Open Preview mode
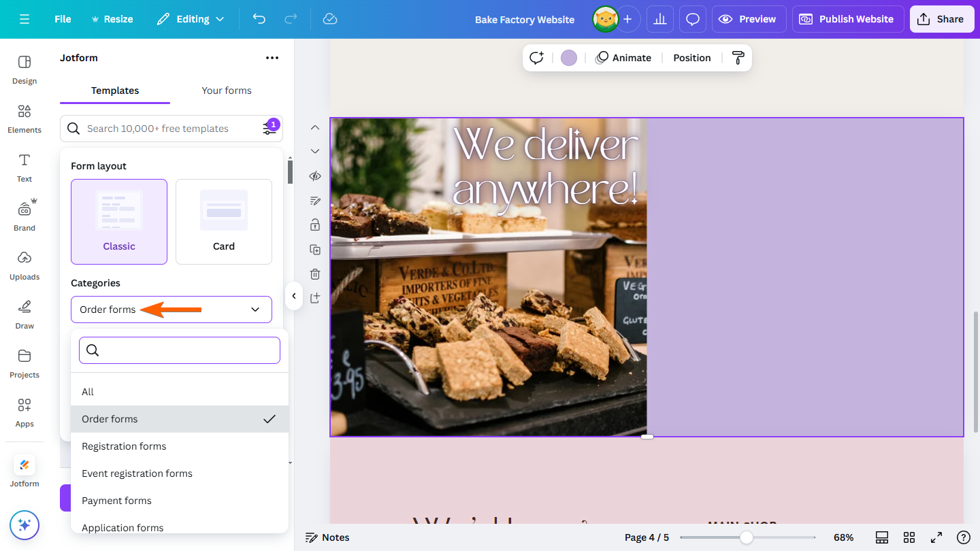The height and width of the screenshot is (551, 980). [749, 19]
